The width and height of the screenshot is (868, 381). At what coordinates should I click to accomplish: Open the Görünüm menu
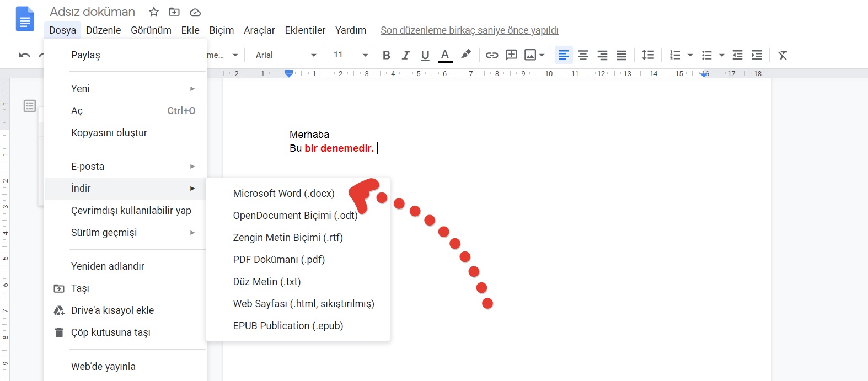(151, 30)
